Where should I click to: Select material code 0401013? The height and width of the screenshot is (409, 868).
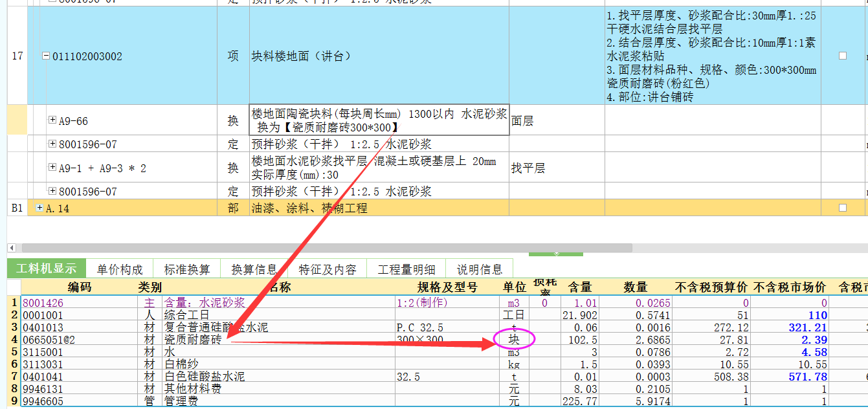click(79, 327)
